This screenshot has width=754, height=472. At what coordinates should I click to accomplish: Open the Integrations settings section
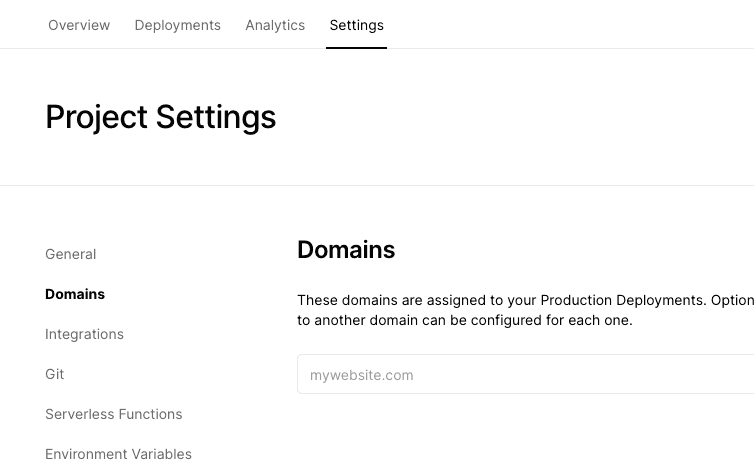coord(84,334)
